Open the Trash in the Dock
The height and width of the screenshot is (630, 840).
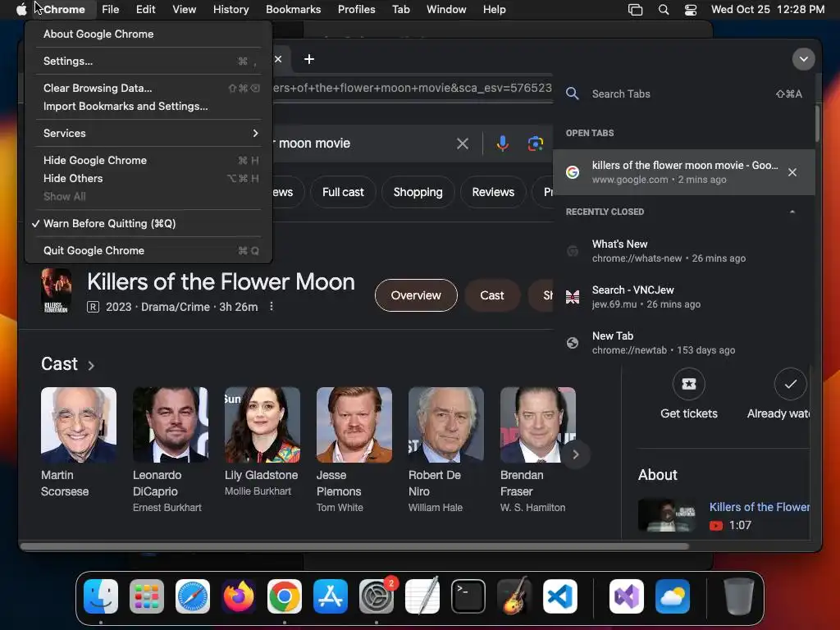[x=739, y=596]
